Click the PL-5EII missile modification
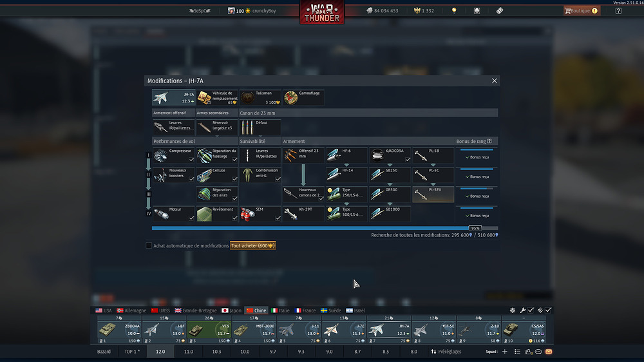The width and height of the screenshot is (644, 362). click(x=422, y=194)
